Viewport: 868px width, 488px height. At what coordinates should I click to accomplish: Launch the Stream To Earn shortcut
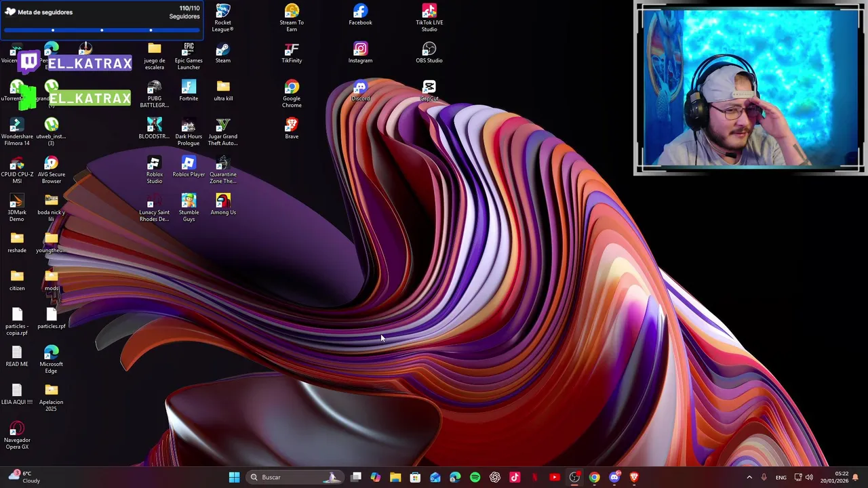point(292,18)
